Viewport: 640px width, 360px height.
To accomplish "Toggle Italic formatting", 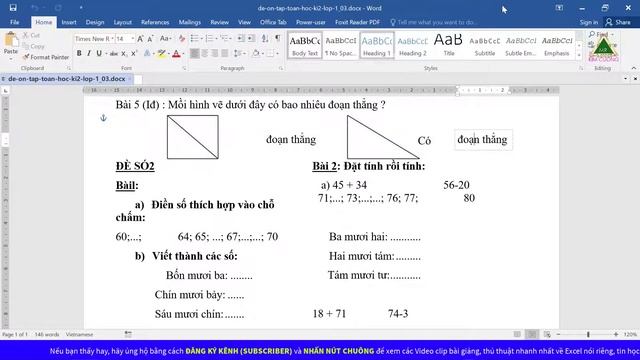I will coord(89,53).
